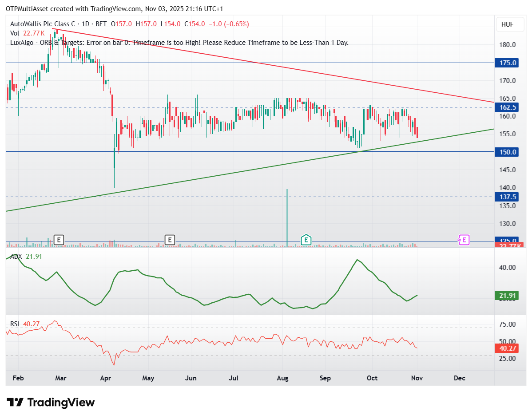This screenshot has width=532, height=419.
Task: Open the HUF currency selector
Action: pyautogui.click(x=507, y=24)
